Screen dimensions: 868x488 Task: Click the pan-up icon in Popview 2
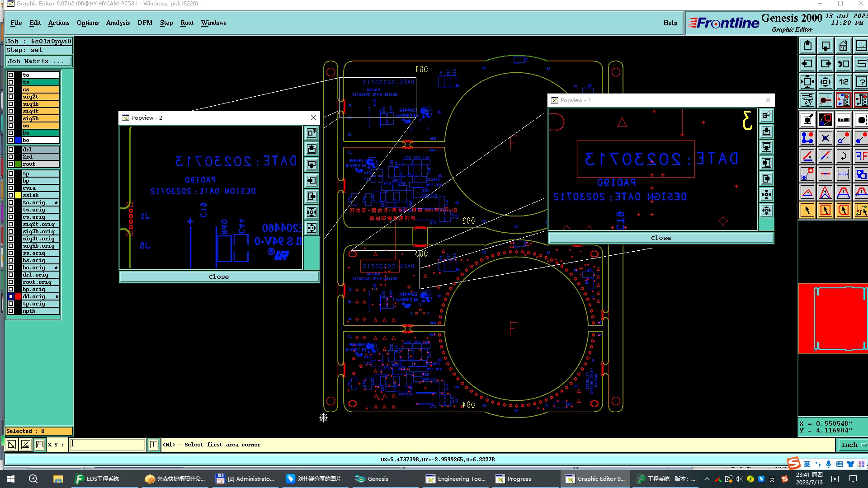[311, 149]
